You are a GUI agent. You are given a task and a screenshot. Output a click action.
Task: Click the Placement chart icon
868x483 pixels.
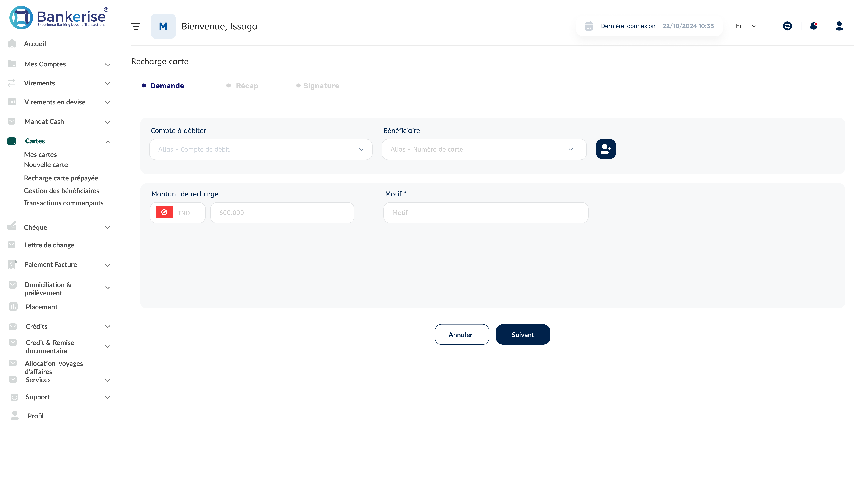(13, 306)
